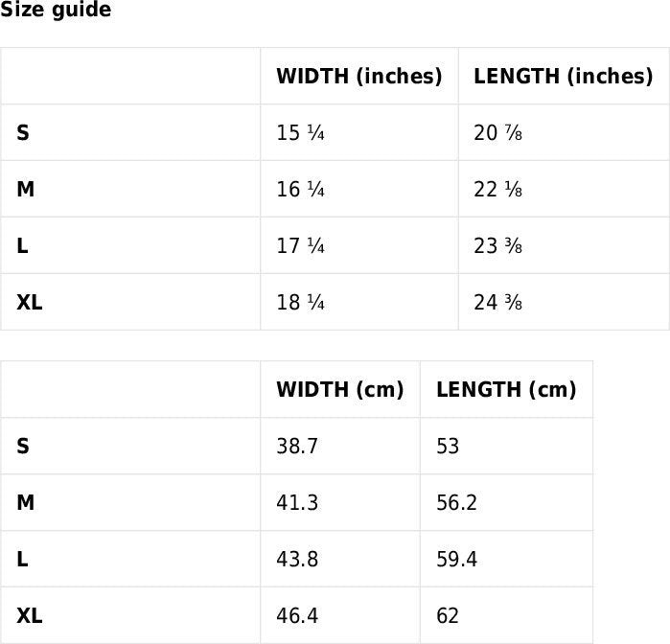This screenshot has width=670, height=644.
Task: Select the XL row in inches table
Action: (x=30, y=303)
